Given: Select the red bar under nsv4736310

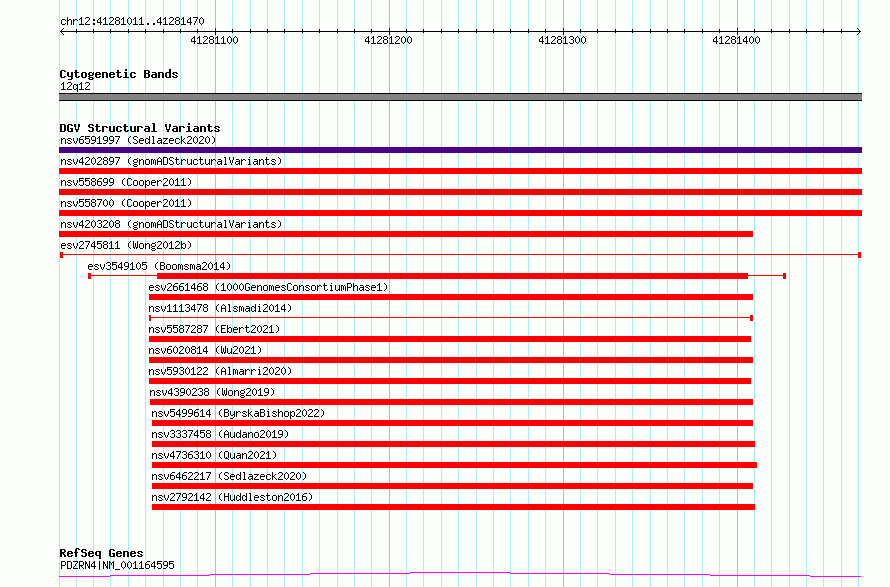Looking at the screenshot, I should click(x=454, y=465).
